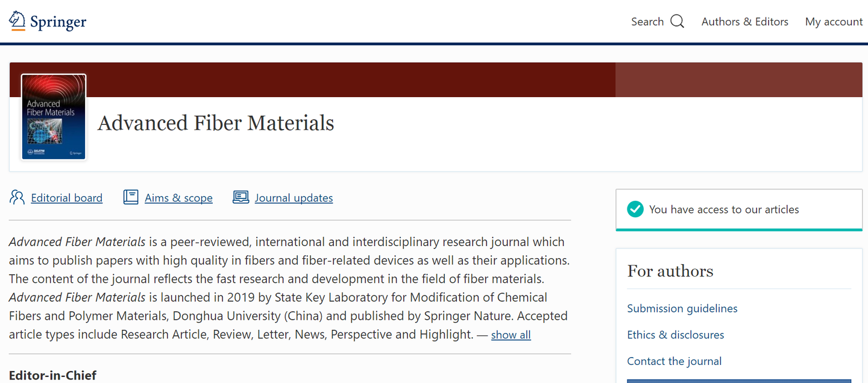Click the Advanced Fiber Materials journal title
868x383 pixels.
[216, 123]
